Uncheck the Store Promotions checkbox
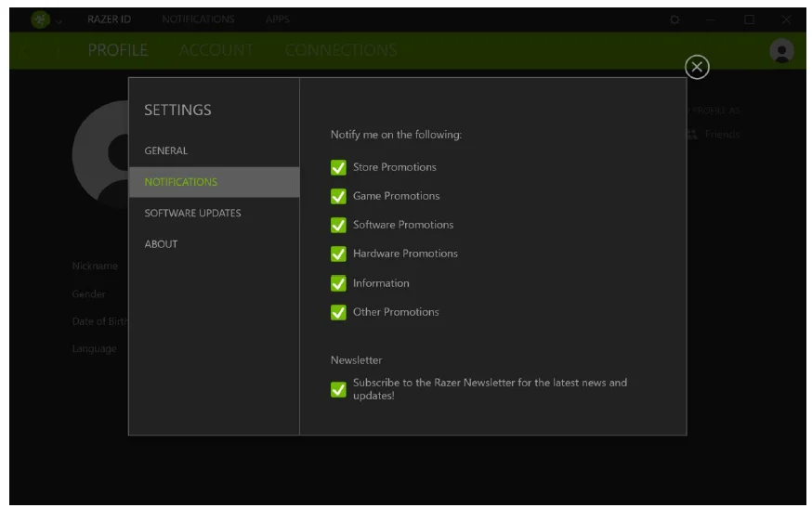Image resolution: width=812 pixels, height=521 pixels. point(338,167)
